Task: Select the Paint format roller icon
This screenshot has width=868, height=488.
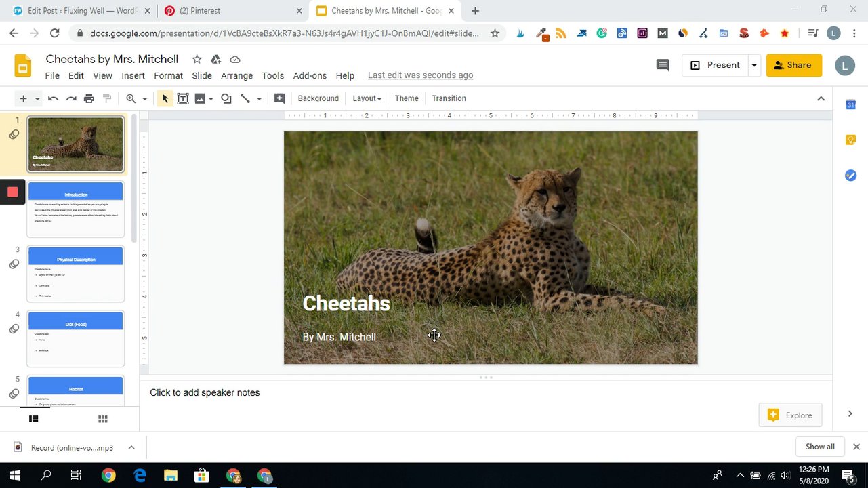Action: [107, 98]
